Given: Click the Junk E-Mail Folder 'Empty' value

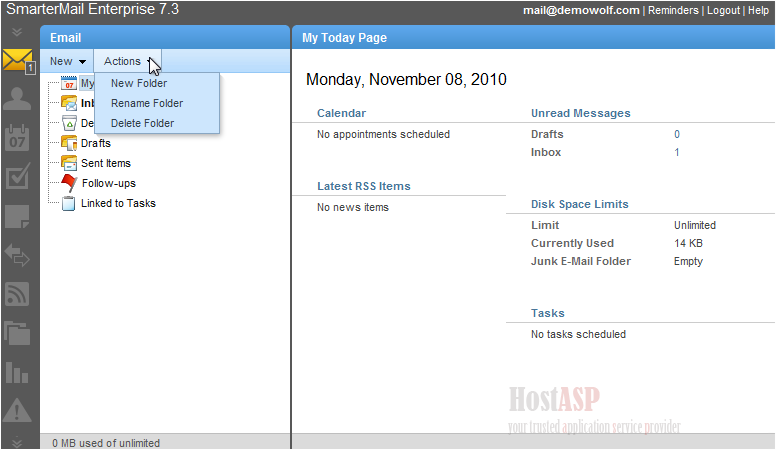Looking at the screenshot, I should click(688, 261).
